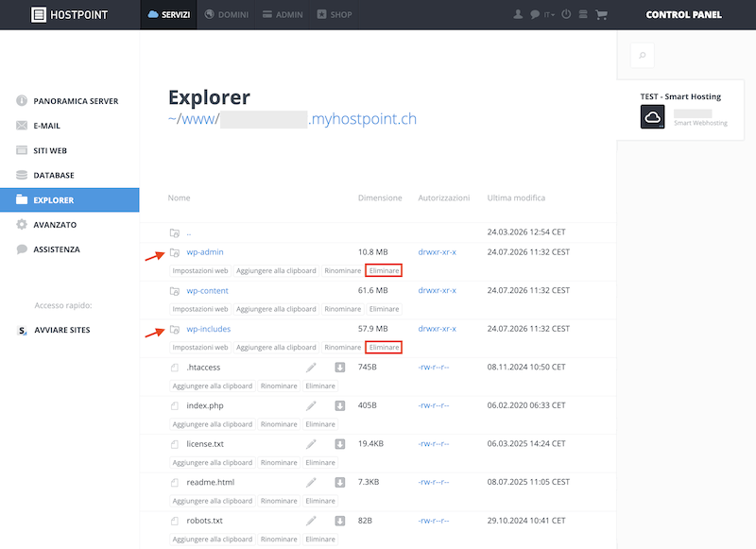Download license.txt via arrow icon
This screenshot has height=549, width=756.
click(340, 444)
